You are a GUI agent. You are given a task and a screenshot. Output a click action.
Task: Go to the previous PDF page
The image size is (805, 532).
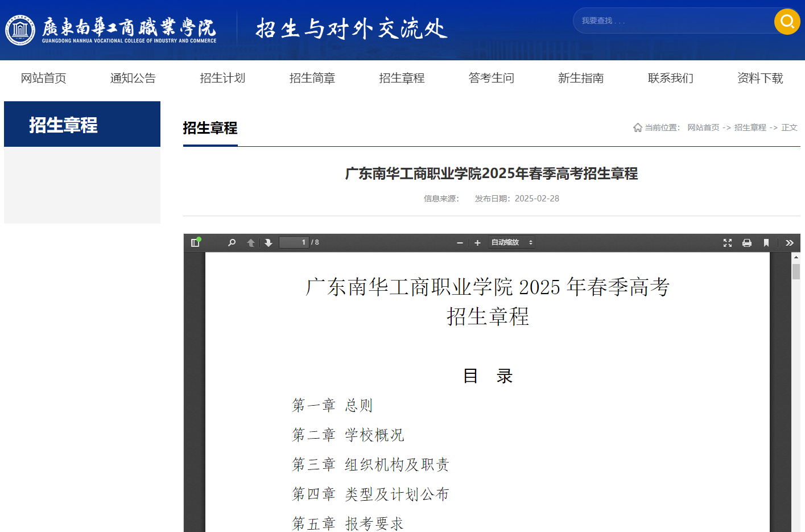[250, 242]
